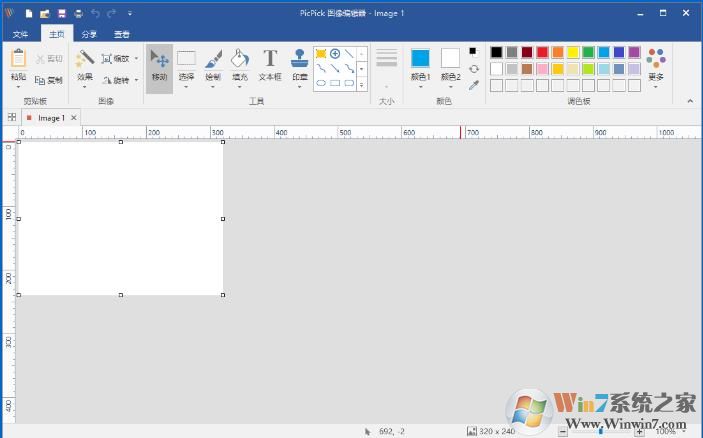The image size is (703, 438).
Task: Select the Move tool in the ribbon
Action: [x=159, y=65]
